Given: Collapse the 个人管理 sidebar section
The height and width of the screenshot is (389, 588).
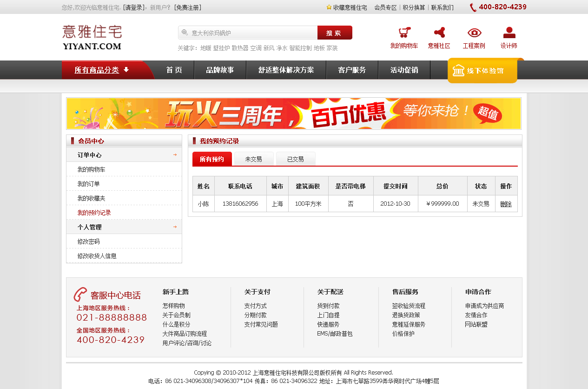Looking at the screenshot, I should (175, 227).
